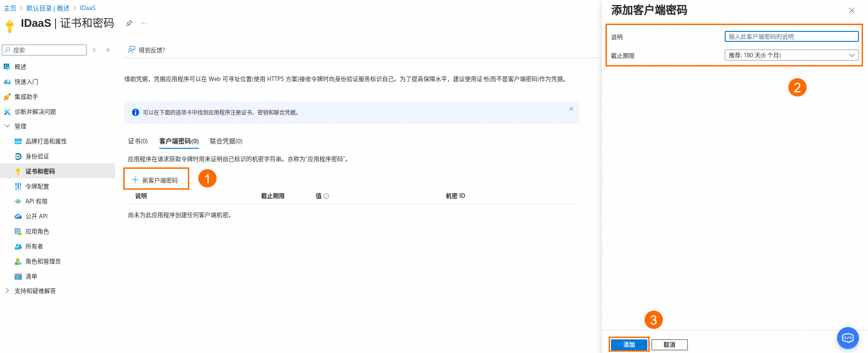Click the 身份验证 icon
868x353 pixels.
coord(18,156)
